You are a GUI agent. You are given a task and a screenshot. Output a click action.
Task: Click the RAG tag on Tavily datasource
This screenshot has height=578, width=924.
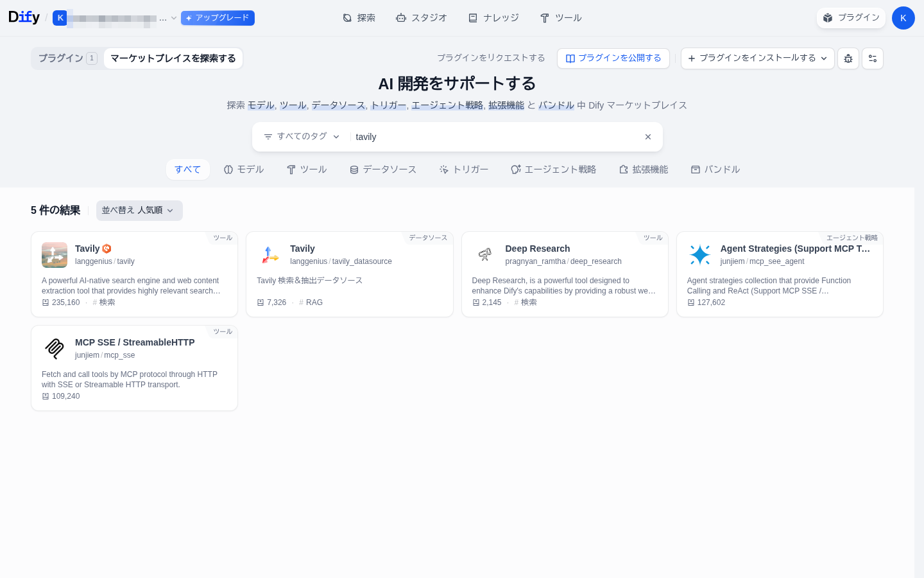(311, 302)
